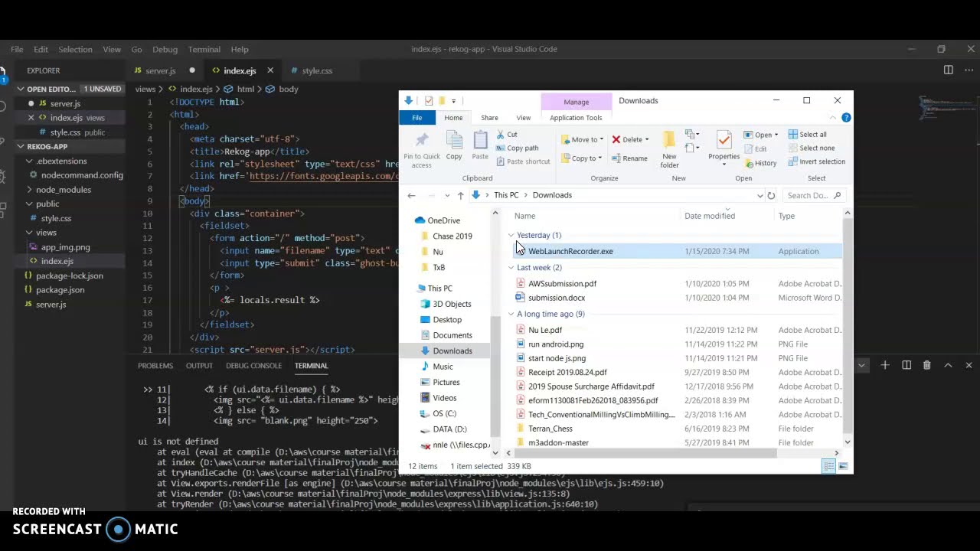Open Customize Quick Access Toolbar dropdown

pyautogui.click(x=453, y=100)
